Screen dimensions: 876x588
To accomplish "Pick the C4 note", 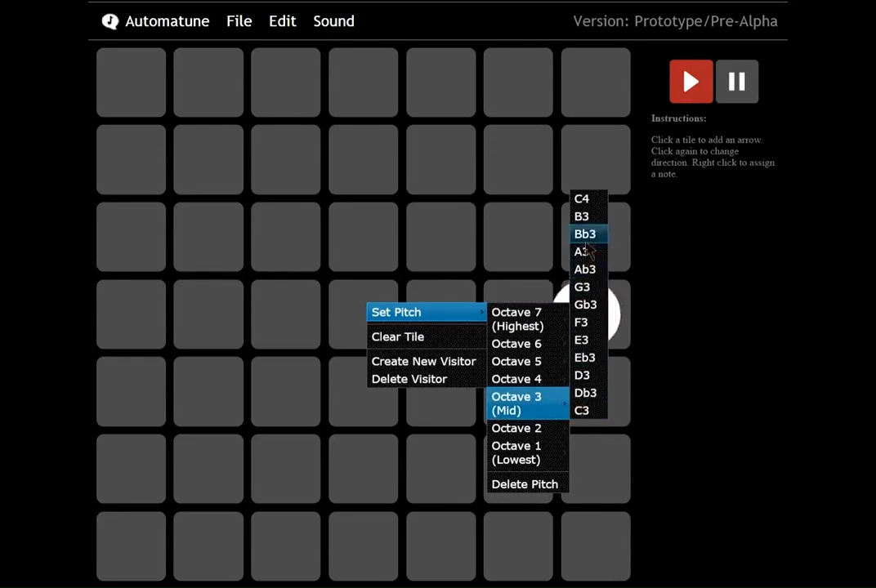I will click(x=582, y=198).
